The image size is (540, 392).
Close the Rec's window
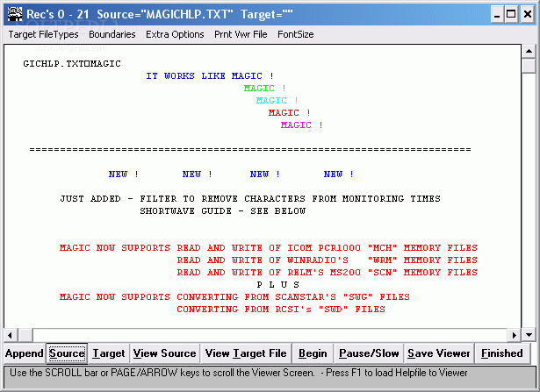coord(527,15)
